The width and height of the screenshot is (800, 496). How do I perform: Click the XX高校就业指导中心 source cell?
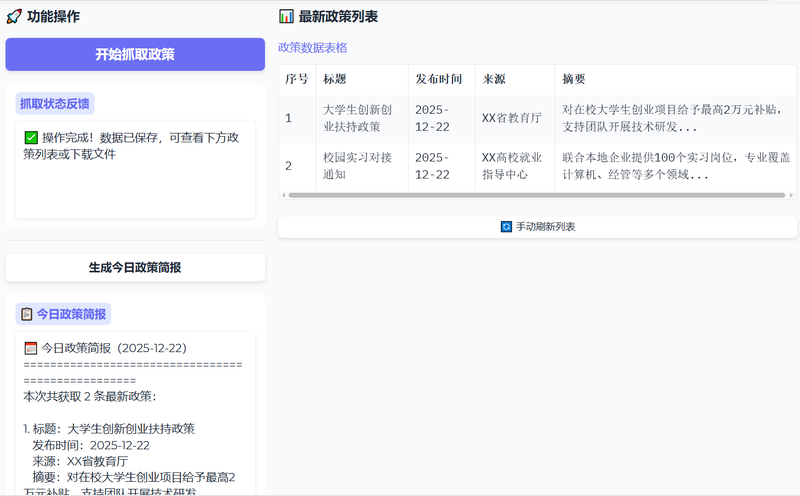click(x=514, y=166)
